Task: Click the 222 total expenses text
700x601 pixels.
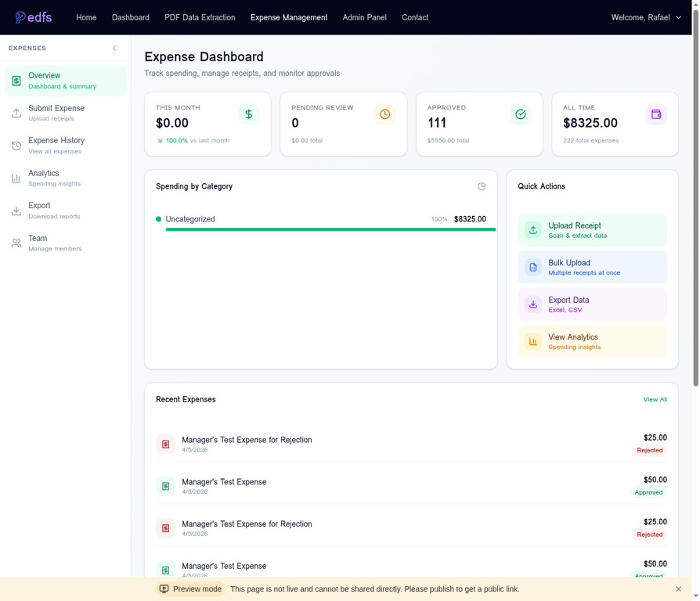Action: click(590, 141)
